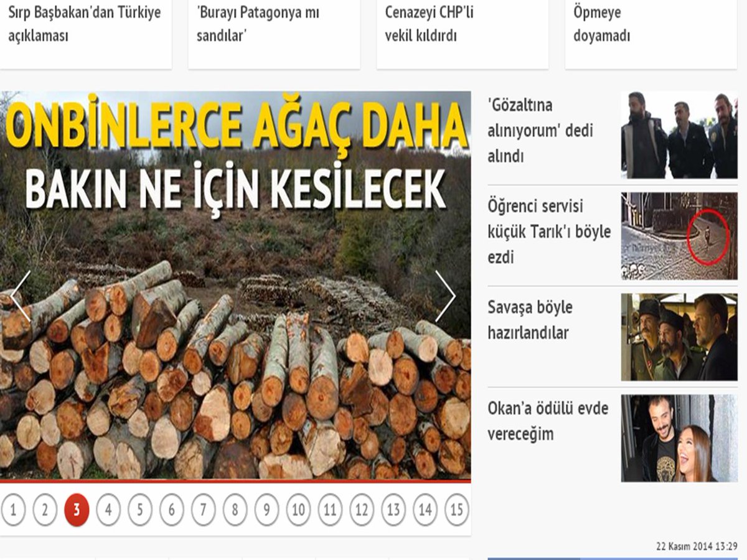747x560 pixels.
Task: Click street camera thumbnail with red circle
Action: coord(679,236)
